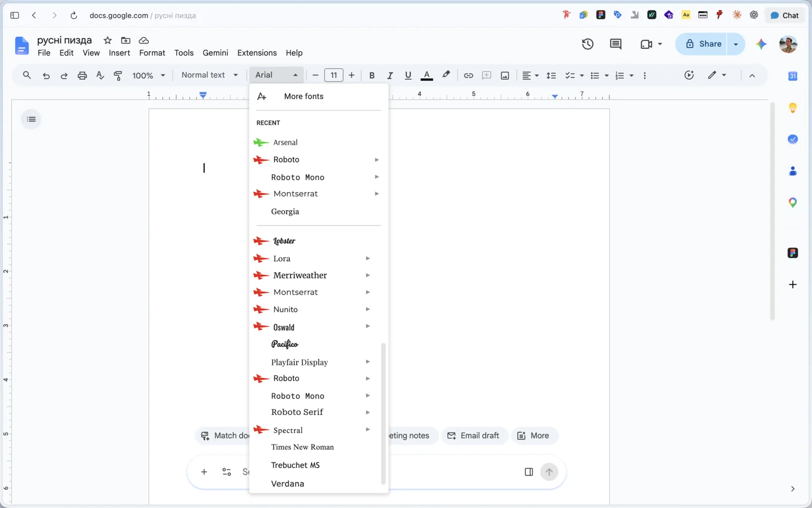Select Georgia font
This screenshot has height=508, width=812.
click(x=319, y=212)
